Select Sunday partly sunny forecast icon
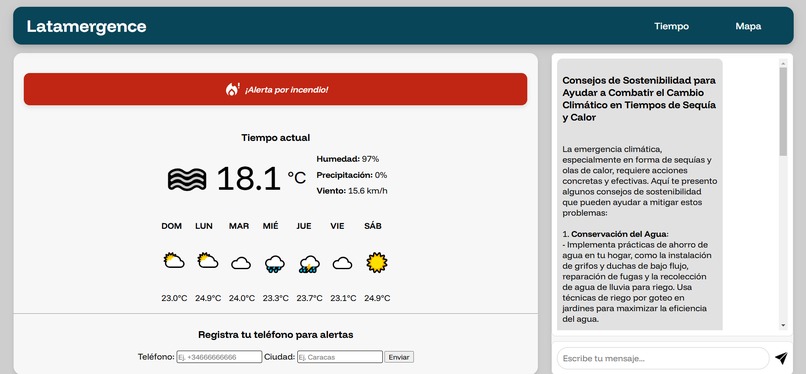 pos(174,260)
